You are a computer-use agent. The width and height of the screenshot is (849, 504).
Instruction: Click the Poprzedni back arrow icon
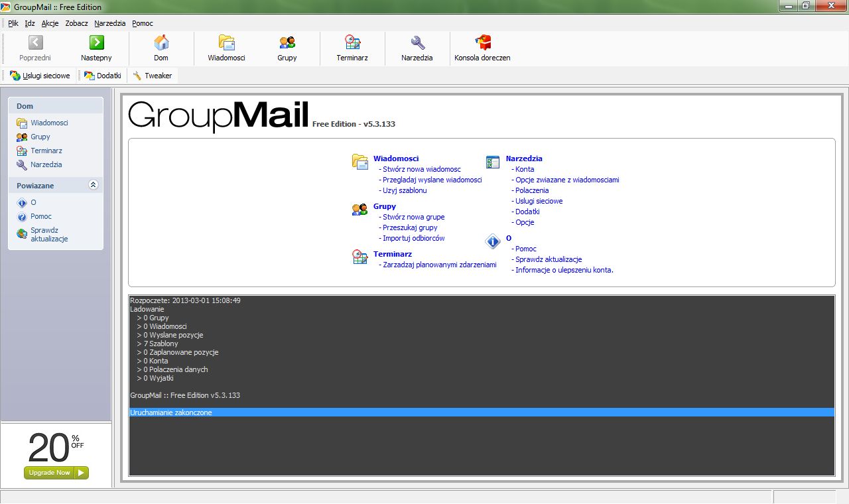pyautogui.click(x=36, y=43)
